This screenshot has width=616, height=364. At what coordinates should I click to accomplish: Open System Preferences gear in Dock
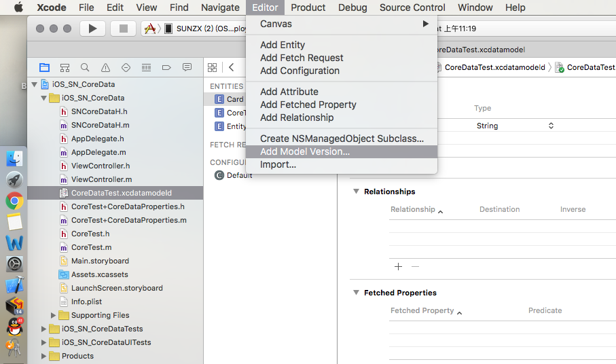pyautogui.click(x=14, y=264)
